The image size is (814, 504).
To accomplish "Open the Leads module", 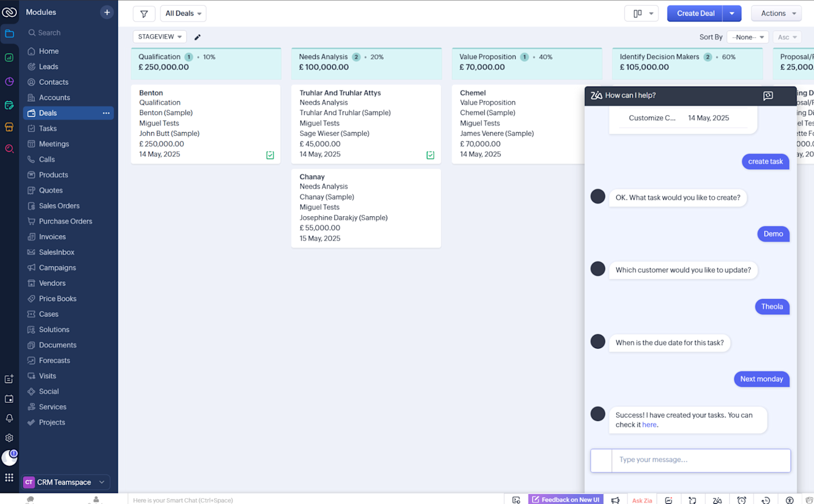I will tap(48, 67).
